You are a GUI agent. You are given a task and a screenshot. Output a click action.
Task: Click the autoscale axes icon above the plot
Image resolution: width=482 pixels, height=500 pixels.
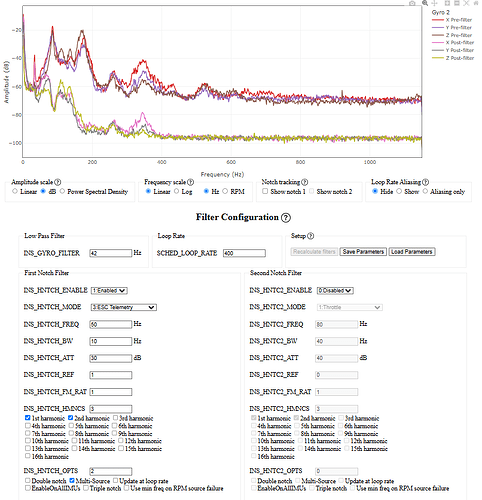coord(466,3)
